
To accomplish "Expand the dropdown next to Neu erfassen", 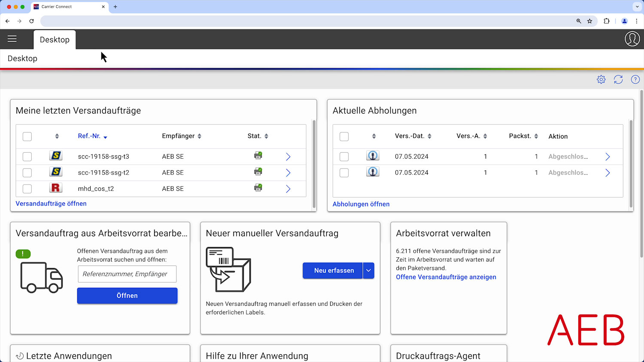I will [368, 270].
